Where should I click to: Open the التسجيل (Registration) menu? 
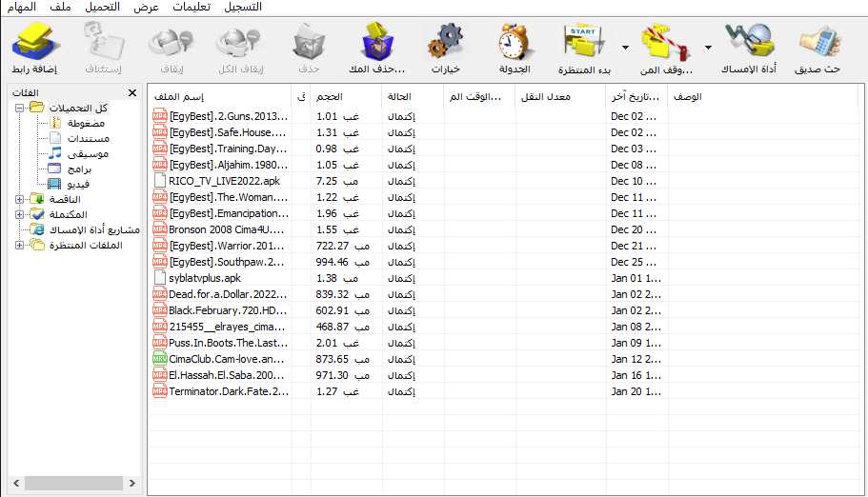coord(243,8)
